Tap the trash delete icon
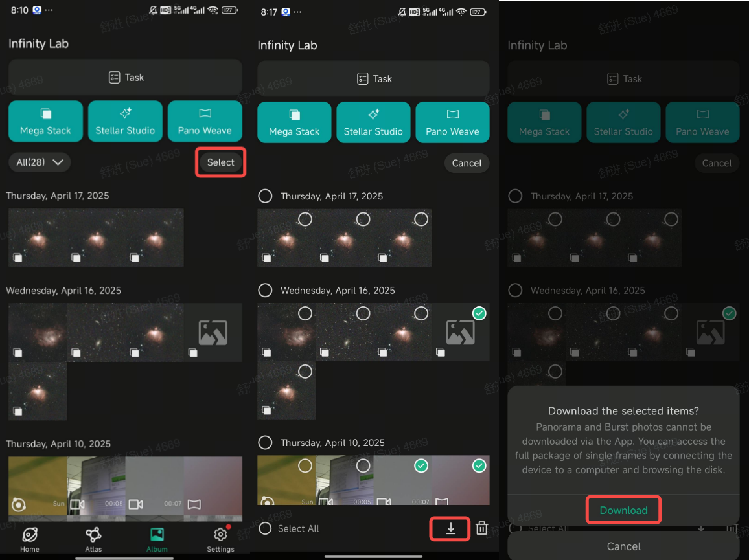 tap(481, 528)
